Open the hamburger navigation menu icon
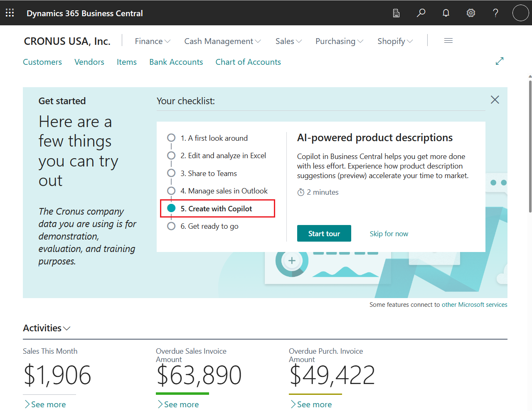Image resolution: width=532 pixels, height=411 pixels. pos(448,40)
